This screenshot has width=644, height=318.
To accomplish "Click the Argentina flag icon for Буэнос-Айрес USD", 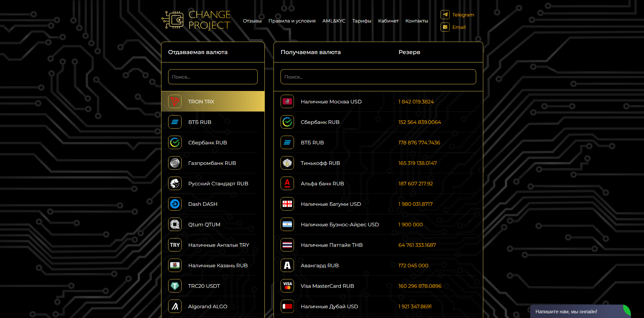I will tap(287, 224).
